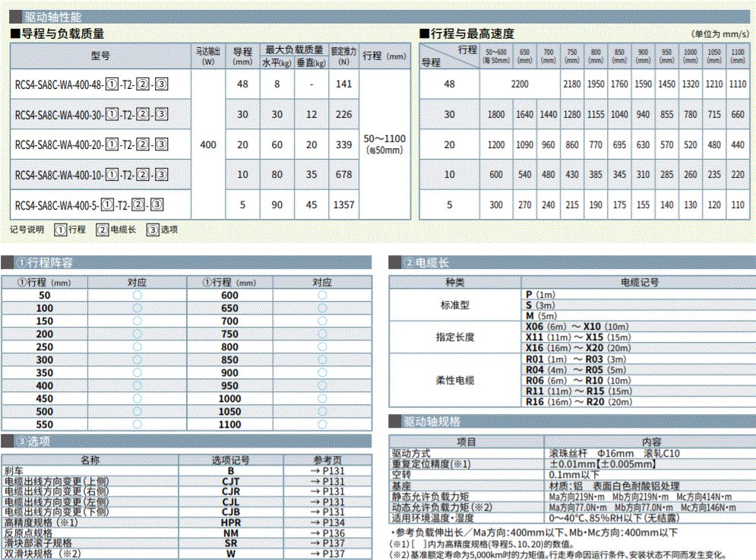The height and width of the screenshot is (560, 756).
Task: Click max speed value 2180
Action: 572,84
